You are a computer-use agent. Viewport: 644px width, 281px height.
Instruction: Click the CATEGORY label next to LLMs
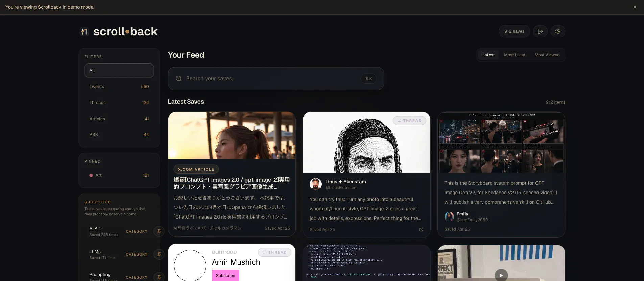click(x=137, y=254)
